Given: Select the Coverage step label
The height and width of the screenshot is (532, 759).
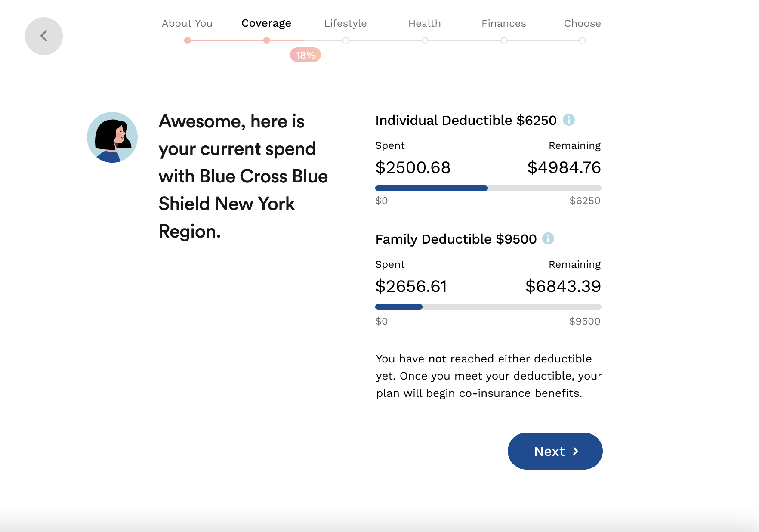Looking at the screenshot, I should (x=266, y=23).
